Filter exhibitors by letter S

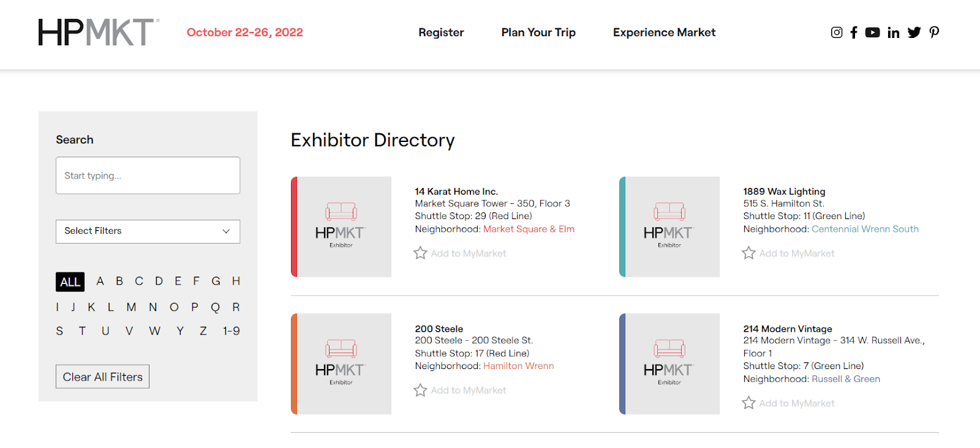click(x=59, y=331)
